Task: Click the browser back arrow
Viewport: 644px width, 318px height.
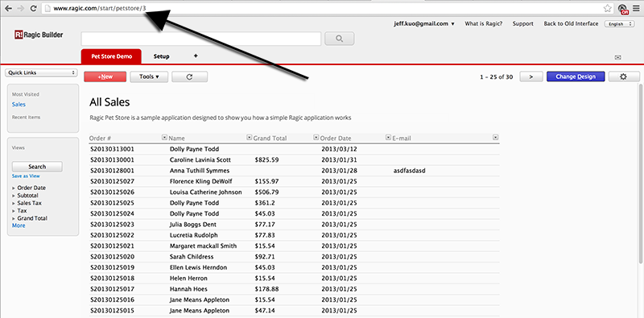Action: [8, 8]
